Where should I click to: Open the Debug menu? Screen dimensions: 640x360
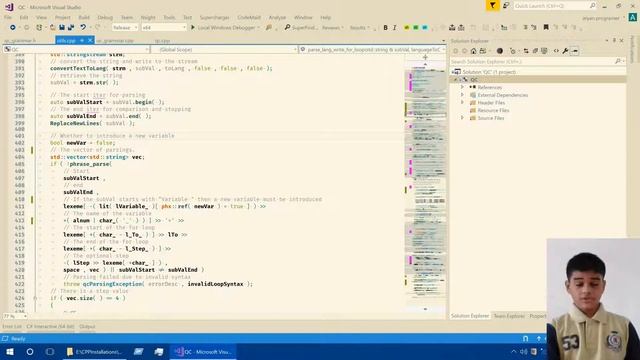[105, 18]
